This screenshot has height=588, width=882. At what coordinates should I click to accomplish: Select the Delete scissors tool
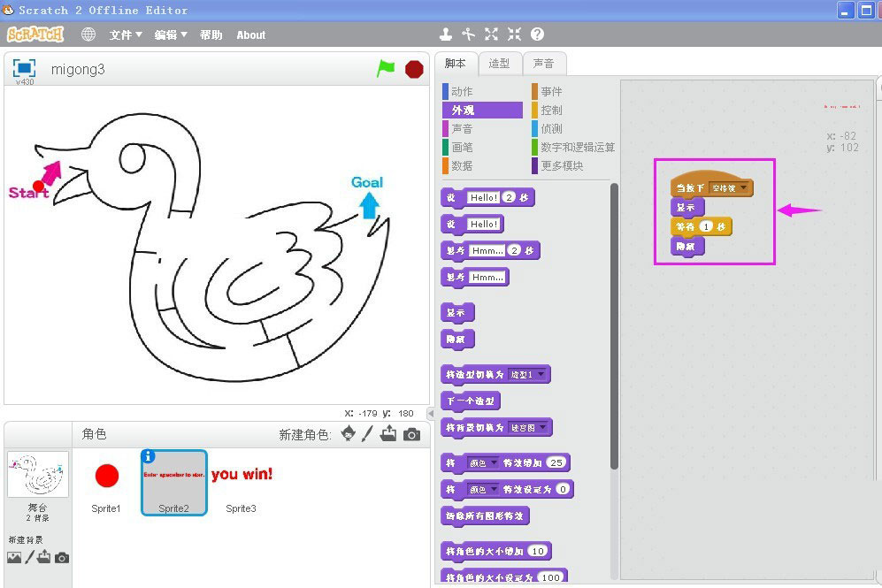468,34
